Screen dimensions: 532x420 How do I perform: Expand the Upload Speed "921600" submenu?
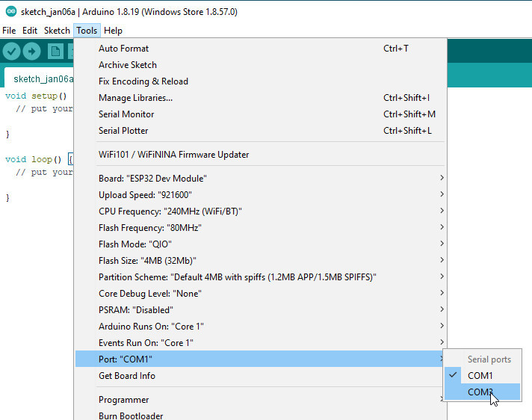pos(260,195)
